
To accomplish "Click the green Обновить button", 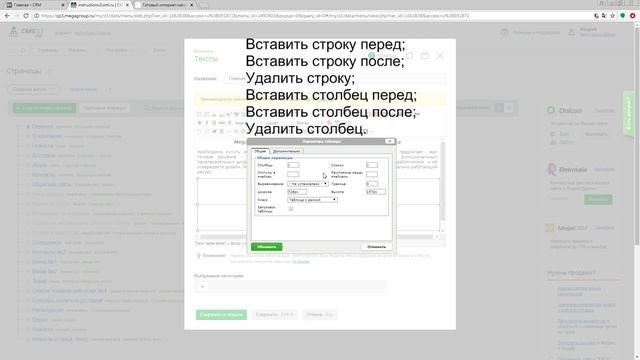I will [x=267, y=247].
